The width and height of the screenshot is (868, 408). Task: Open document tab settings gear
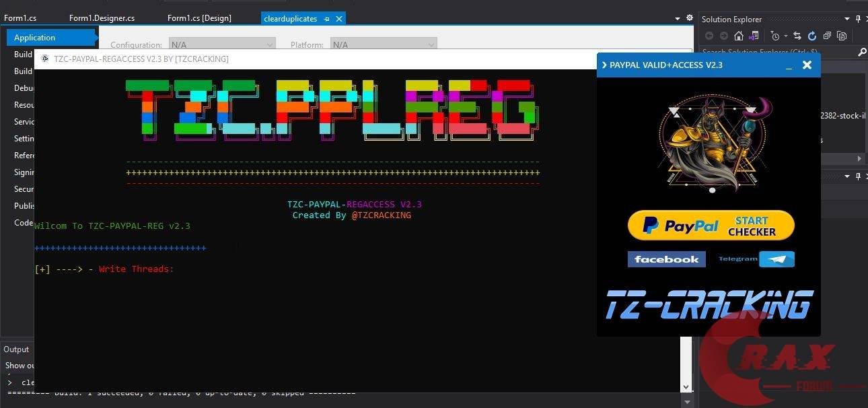(689, 18)
